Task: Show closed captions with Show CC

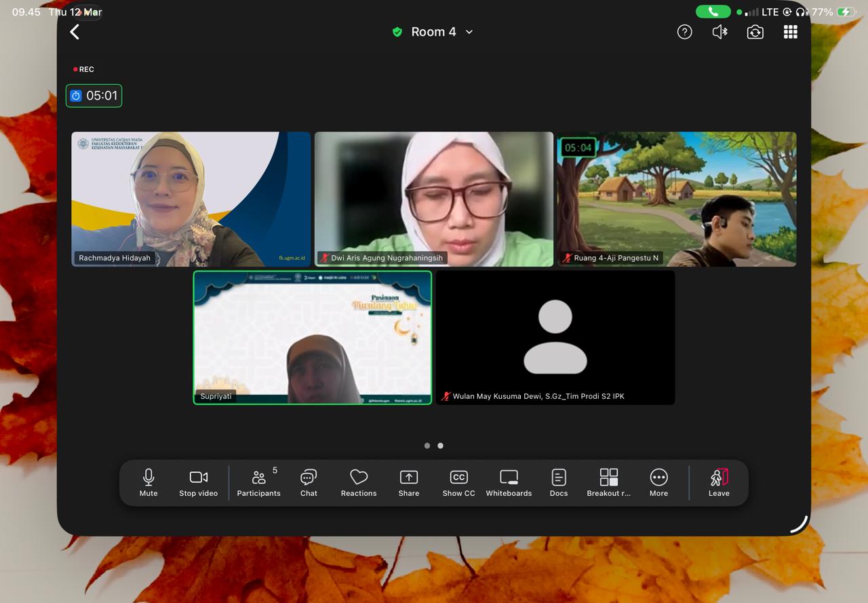Action: 458,482
